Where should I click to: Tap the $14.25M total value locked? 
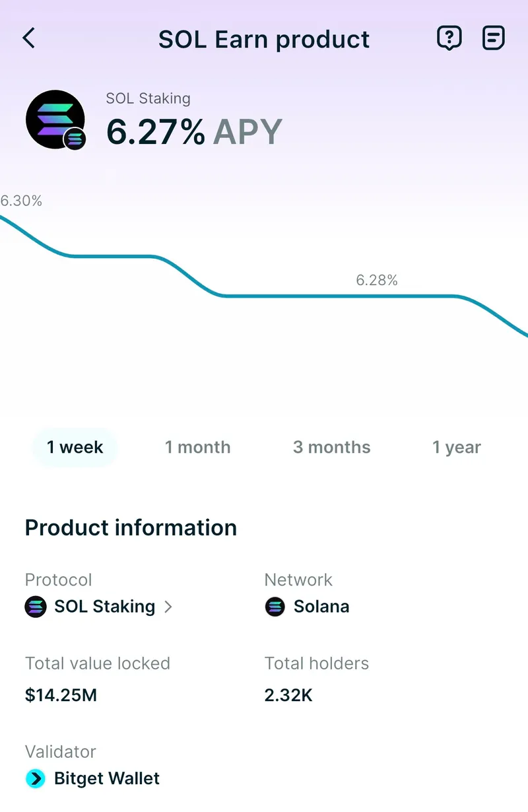(61, 695)
